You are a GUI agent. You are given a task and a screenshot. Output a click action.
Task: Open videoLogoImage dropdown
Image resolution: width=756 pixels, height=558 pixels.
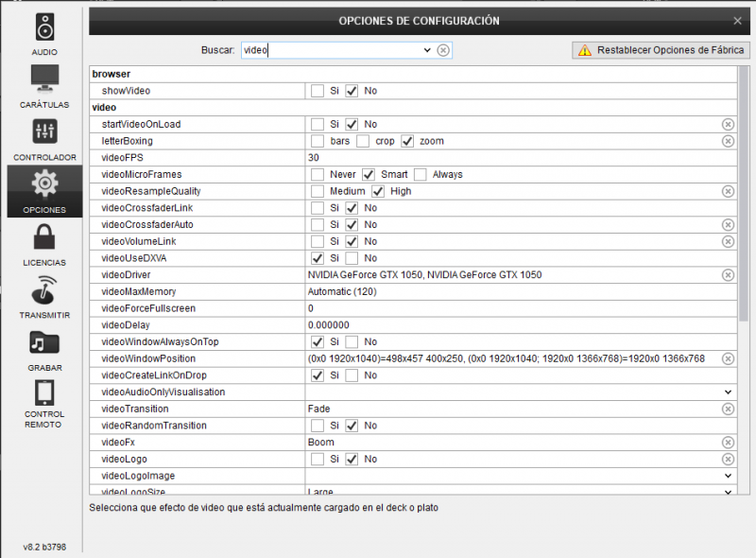728,476
